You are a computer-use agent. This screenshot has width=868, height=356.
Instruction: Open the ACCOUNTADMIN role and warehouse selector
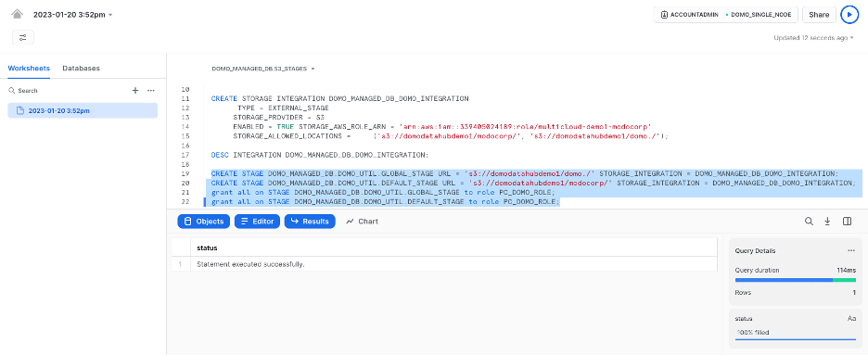tap(725, 15)
